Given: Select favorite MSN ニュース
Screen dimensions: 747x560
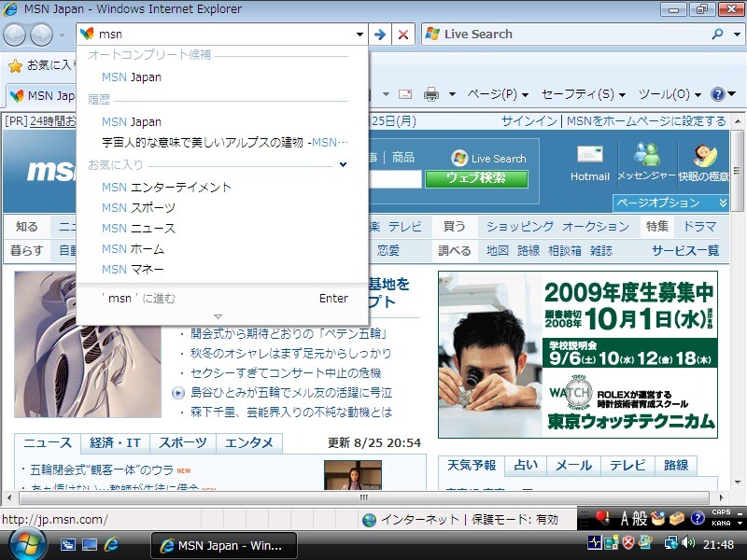Looking at the screenshot, I should pyautogui.click(x=138, y=228).
